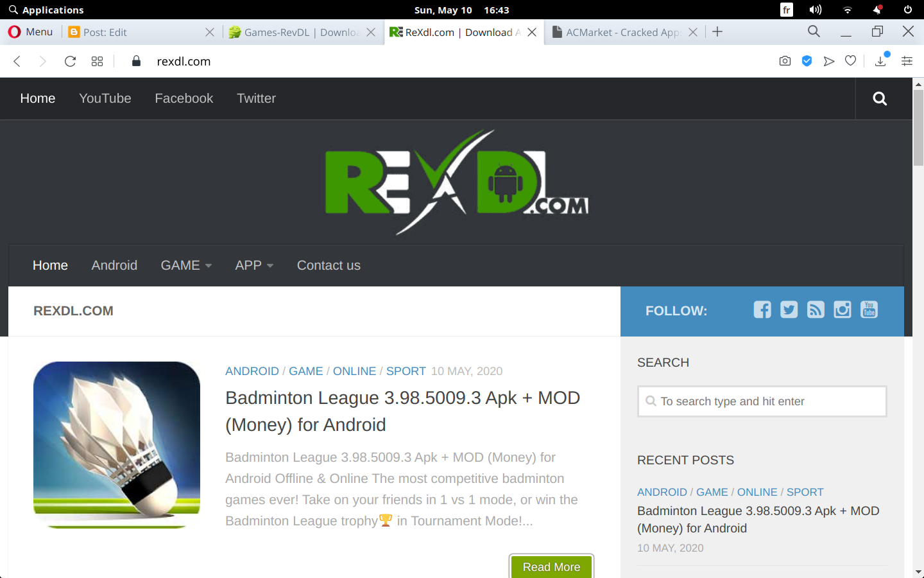Click the fr keyboard layout indicator
This screenshot has width=924, height=578.
787,10
